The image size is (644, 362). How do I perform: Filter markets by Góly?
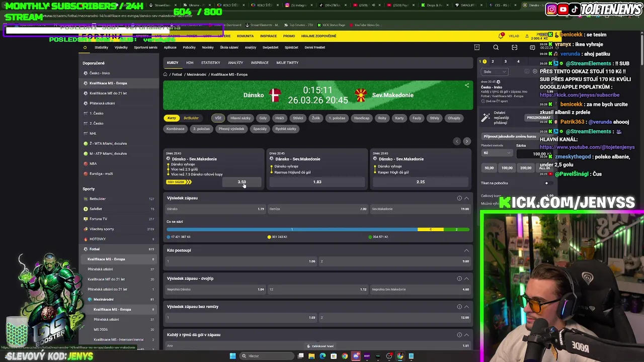tap(263, 118)
